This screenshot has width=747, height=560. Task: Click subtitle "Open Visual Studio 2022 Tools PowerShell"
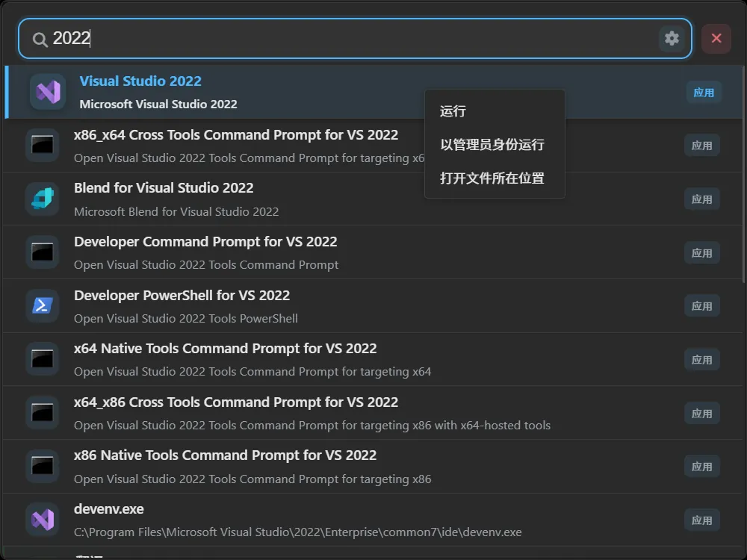186,319
